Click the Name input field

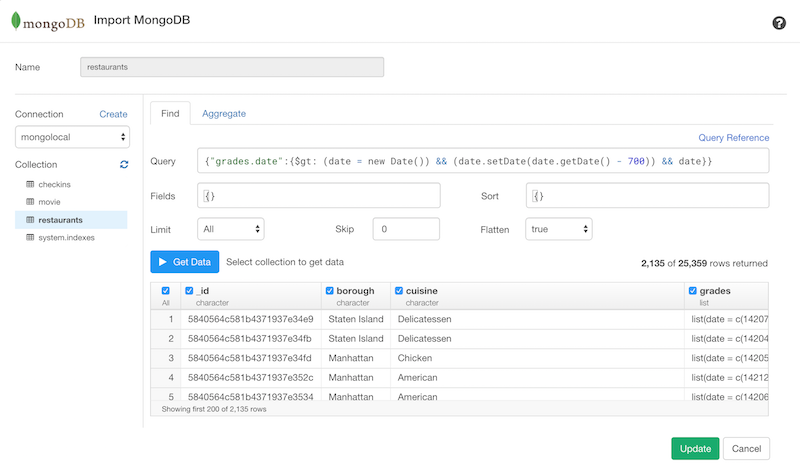coord(232,67)
